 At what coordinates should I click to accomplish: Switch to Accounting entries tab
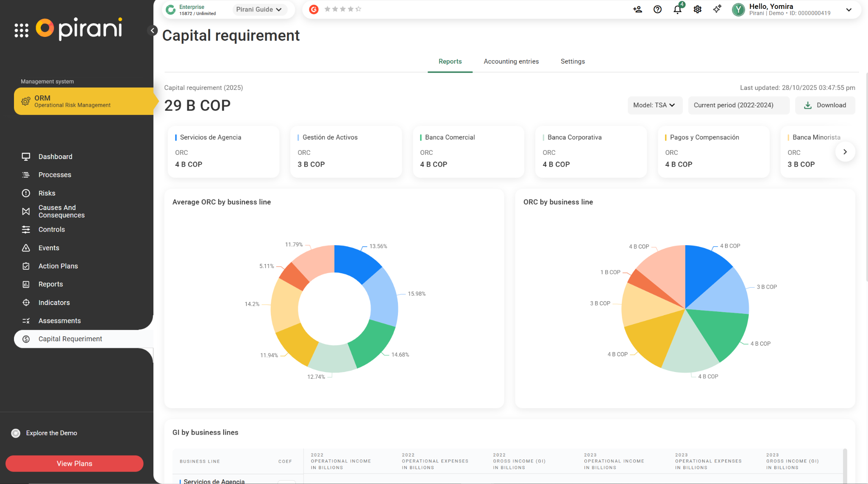[x=511, y=62]
